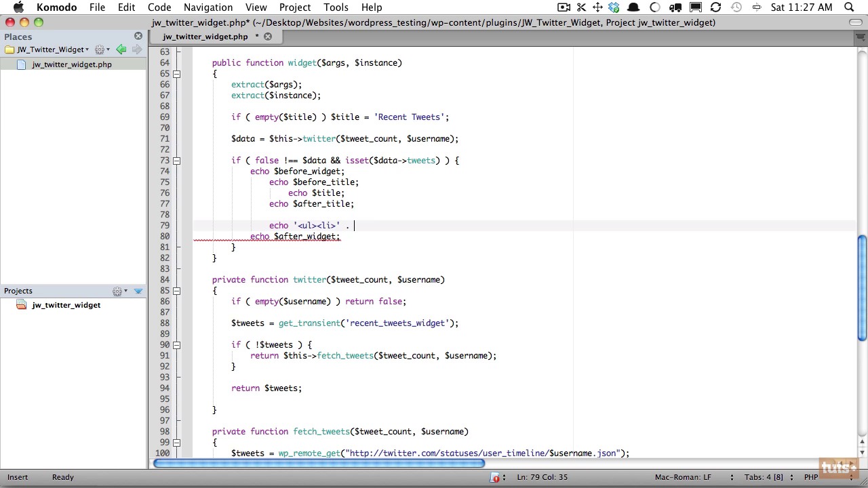The image size is (868, 488).
Task: Close the Places side pane
Action: (138, 36)
